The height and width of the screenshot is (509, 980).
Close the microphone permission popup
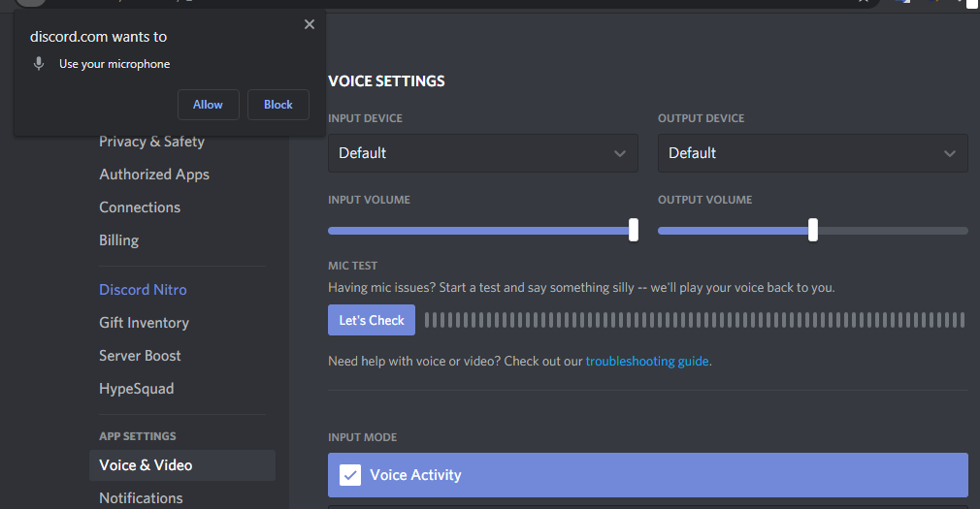coord(310,24)
